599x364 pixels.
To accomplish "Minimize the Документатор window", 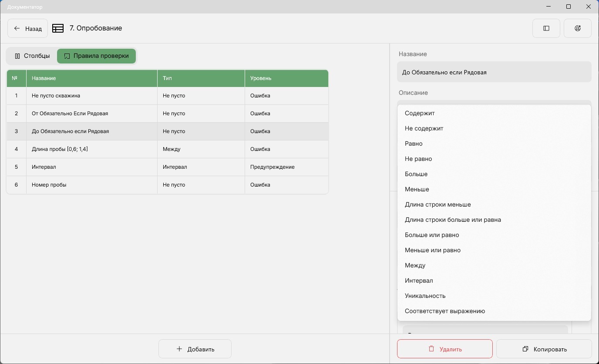I will 549,7.
